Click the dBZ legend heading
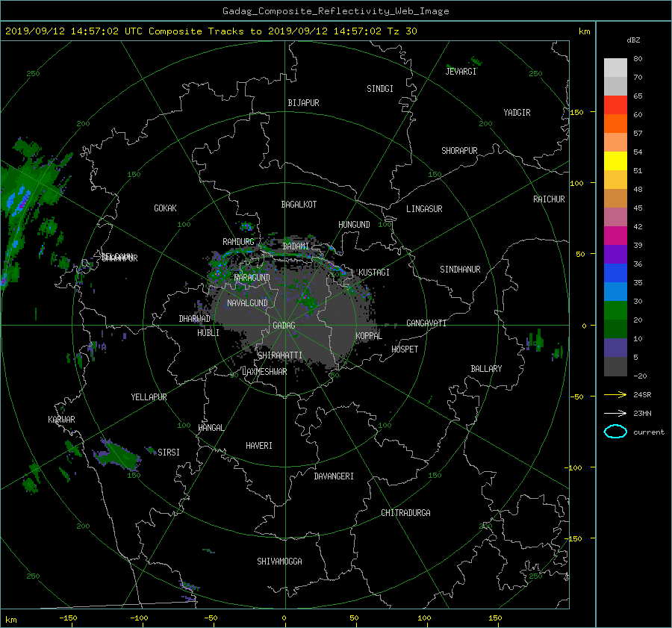Screen dimensions: 672x628 coord(633,40)
